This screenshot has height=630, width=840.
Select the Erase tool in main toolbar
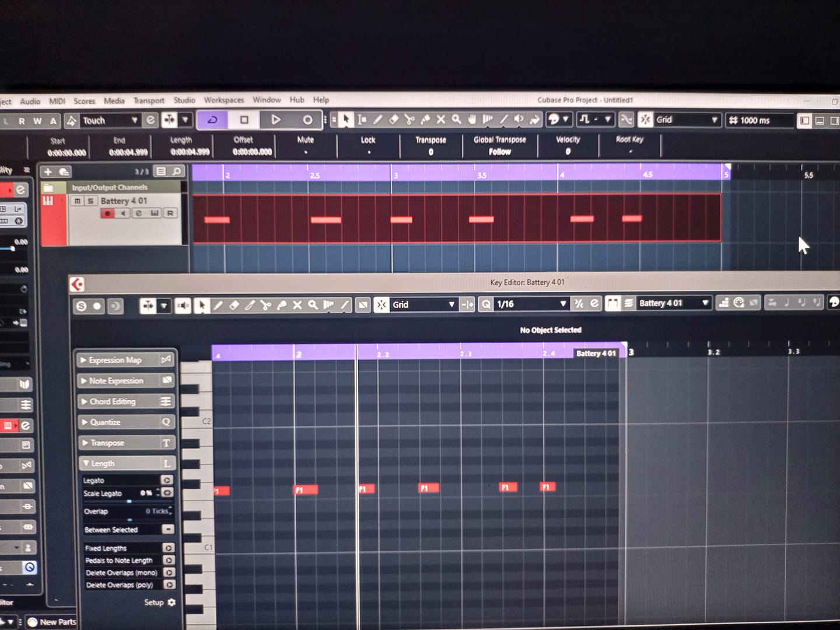click(394, 120)
